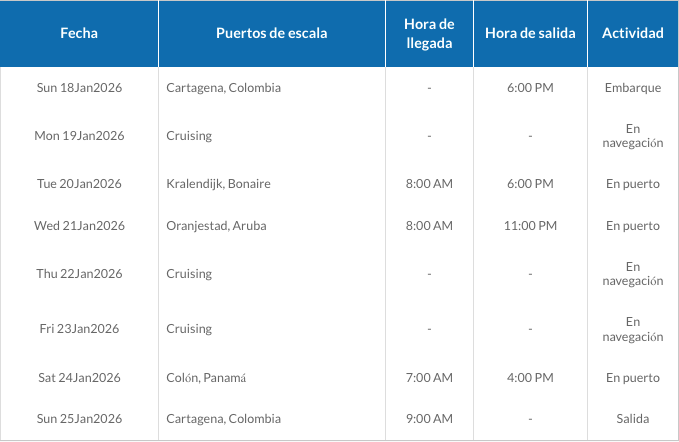Click the 9:00 AM arrival time

click(x=429, y=419)
